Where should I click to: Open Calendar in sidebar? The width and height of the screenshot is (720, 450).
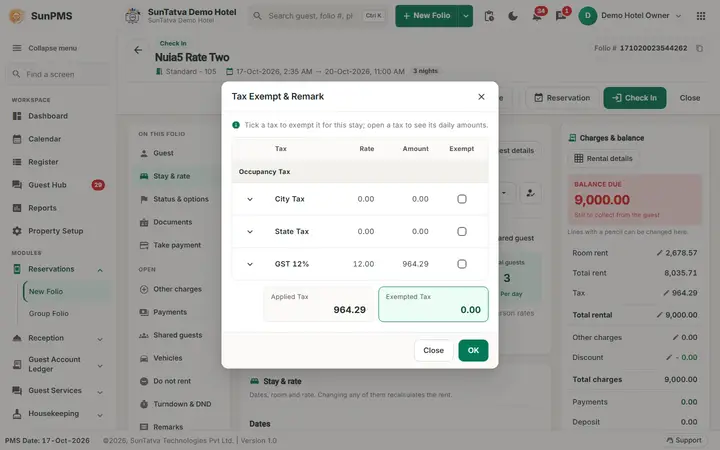[45, 139]
